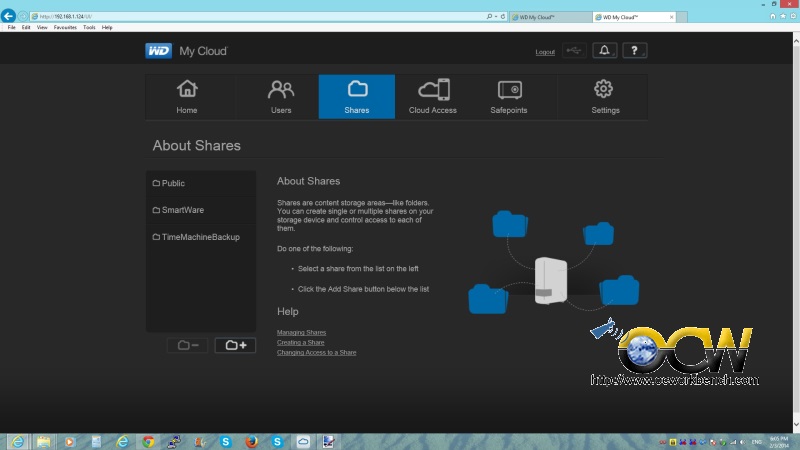800x450 pixels.
Task: Click the scrollbar down arrow
Action: [x=796, y=425]
